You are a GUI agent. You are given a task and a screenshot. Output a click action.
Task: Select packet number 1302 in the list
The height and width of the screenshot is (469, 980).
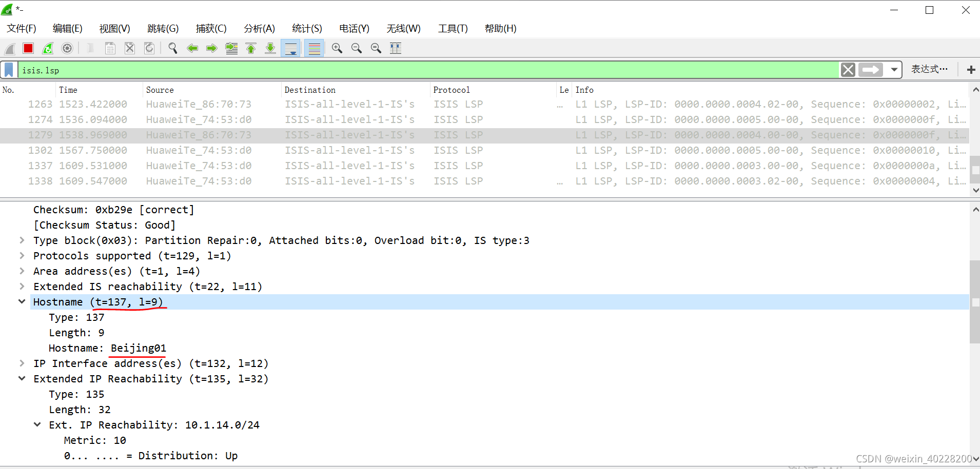pyautogui.click(x=308, y=150)
